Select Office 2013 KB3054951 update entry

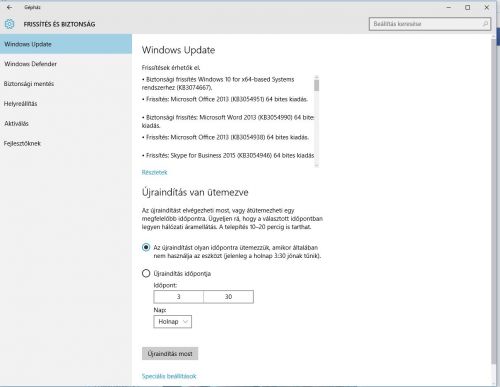pos(225,99)
